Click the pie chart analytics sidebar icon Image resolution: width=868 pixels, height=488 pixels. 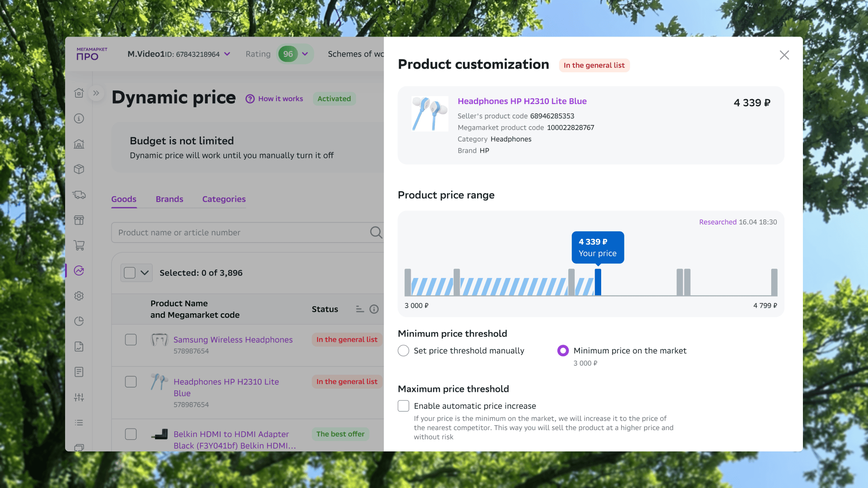[x=79, y=321]
